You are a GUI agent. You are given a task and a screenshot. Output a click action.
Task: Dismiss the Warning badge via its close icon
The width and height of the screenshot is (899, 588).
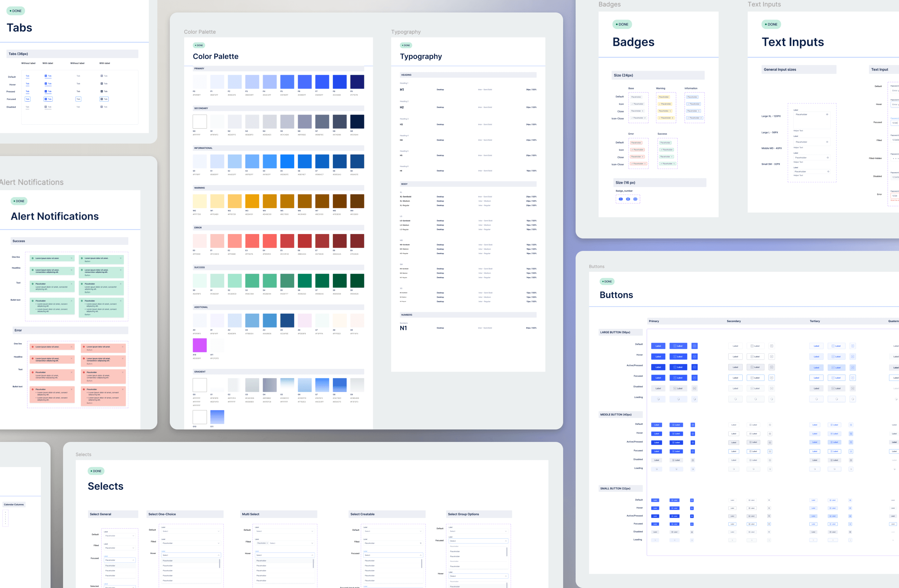pyautogui.click(x=671, y=111)
